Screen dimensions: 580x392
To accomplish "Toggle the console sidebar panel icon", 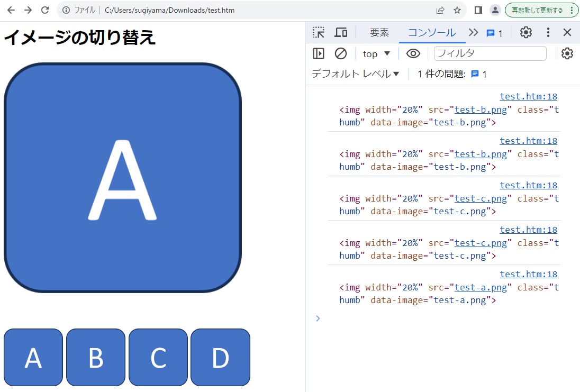I will [319, 53].
